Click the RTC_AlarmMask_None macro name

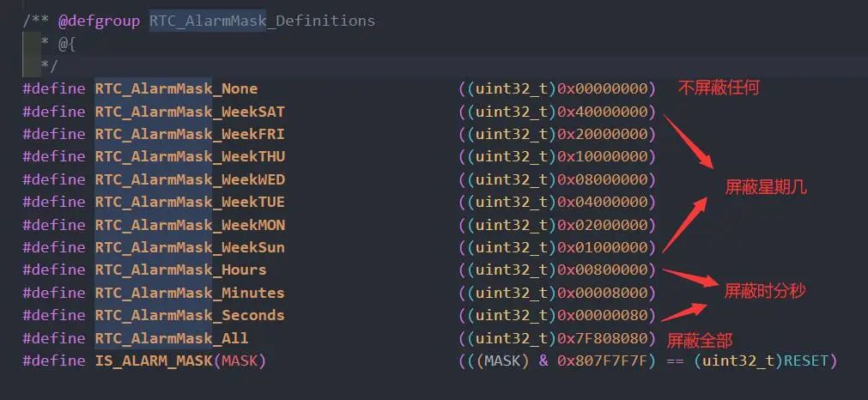point(176,89)
